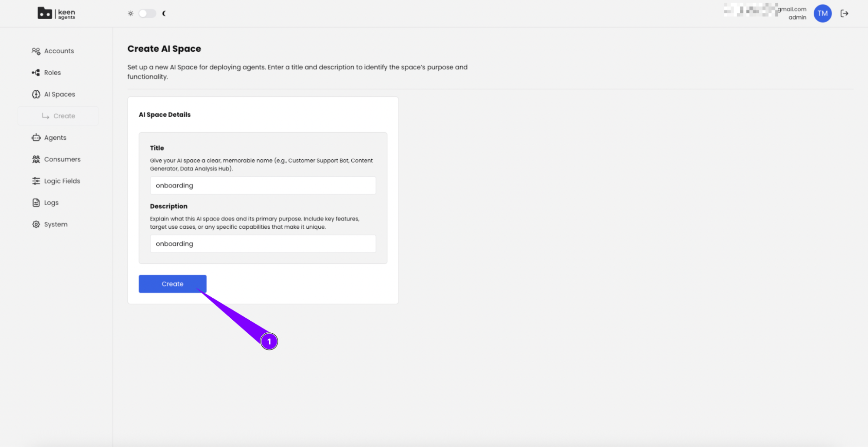Screen dimensions: 868x447
Task: Click the Title input field
Action: click(x=263, y=185)
